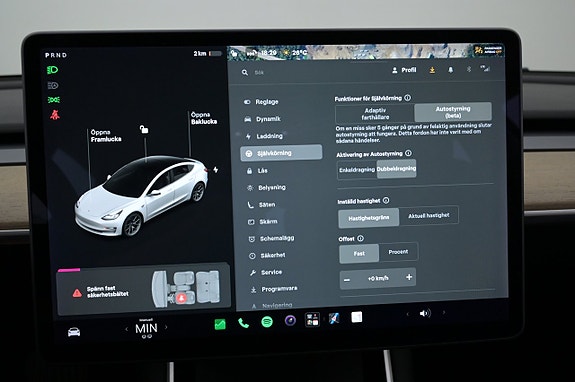Lower temperature with left chevron
This screenshot has height=382, width=575.
click(x=127, y=329)
